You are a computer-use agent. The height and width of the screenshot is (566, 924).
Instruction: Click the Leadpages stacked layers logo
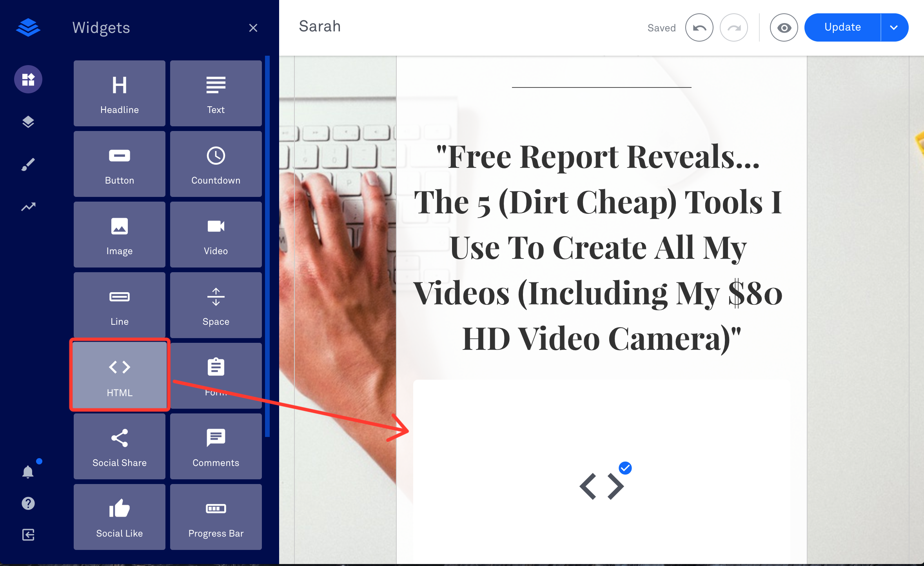point(28,27)
